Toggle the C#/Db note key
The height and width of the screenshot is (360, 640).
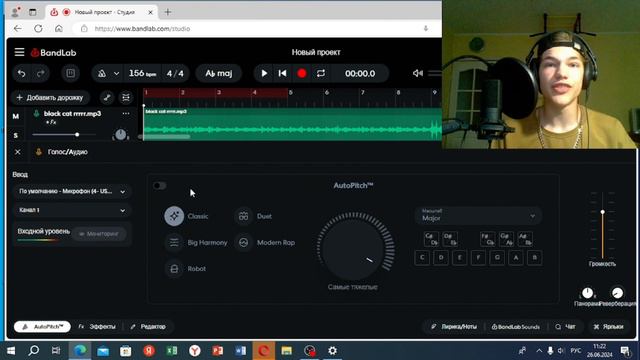point(431,239)
